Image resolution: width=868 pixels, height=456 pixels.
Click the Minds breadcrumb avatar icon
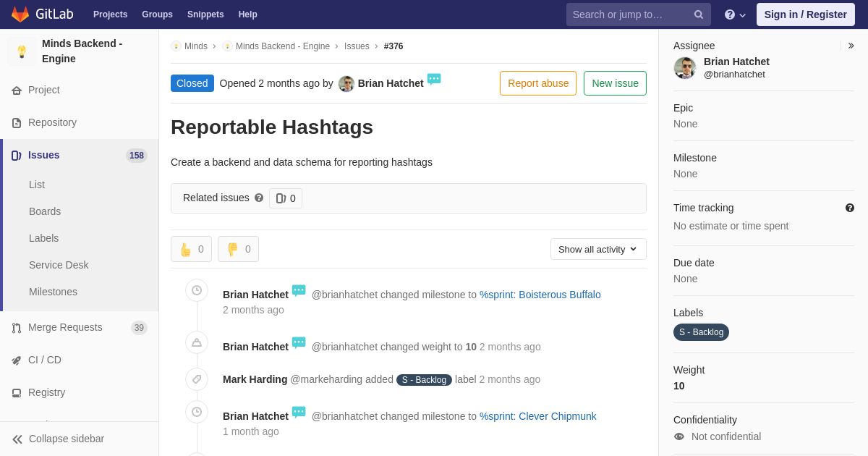176,46
